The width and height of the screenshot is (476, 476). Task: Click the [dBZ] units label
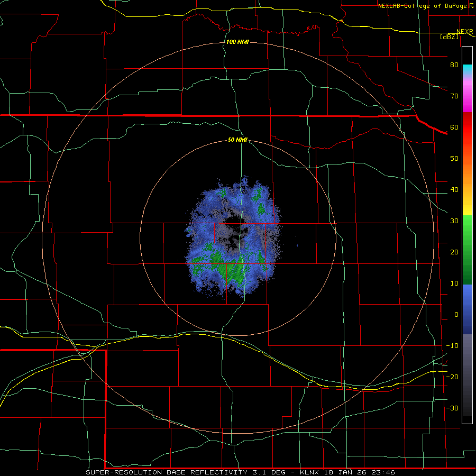449,36
